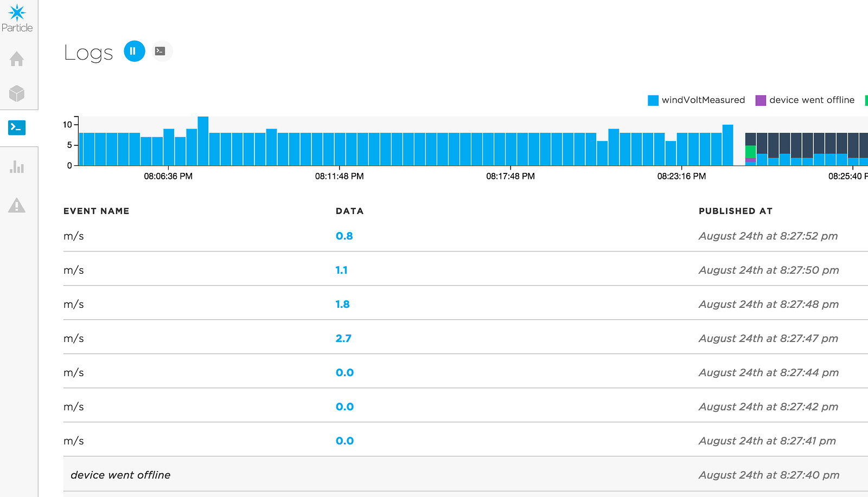This screenshot has height=497, width=868.
Task: Pause the live log stream
Action: click(x=135, y=51)
